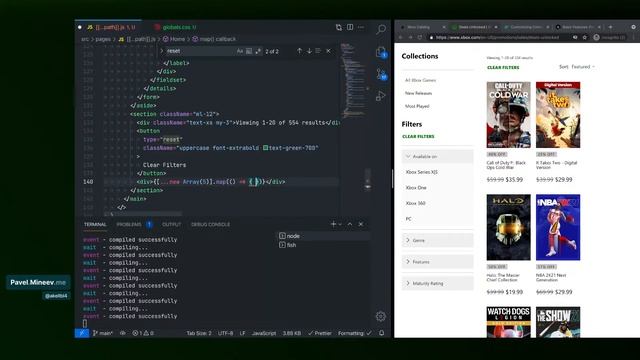Switch to the PROBLEMS panel tab
The height and width of the screenshot is (360, 640).
click(x=129, y=224)
